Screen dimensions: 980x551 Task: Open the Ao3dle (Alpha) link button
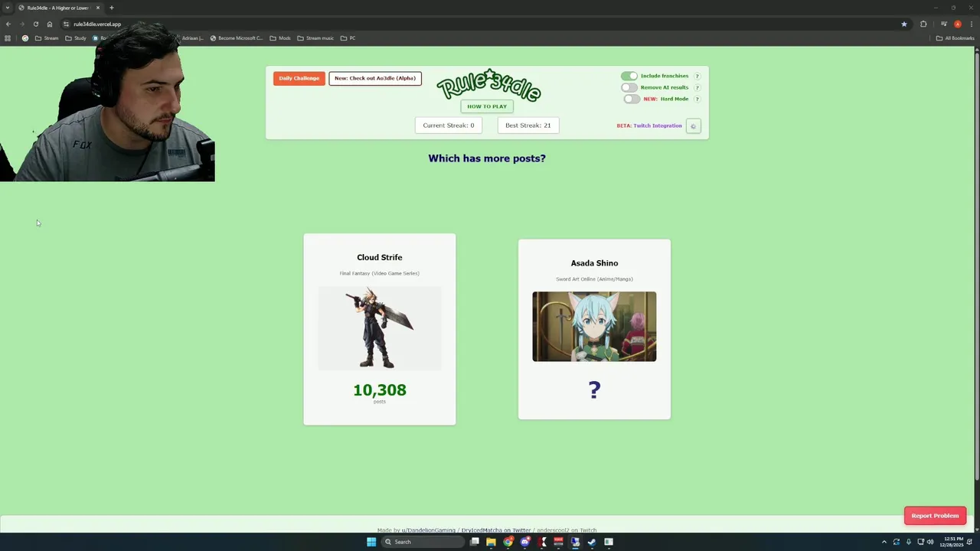375,78
